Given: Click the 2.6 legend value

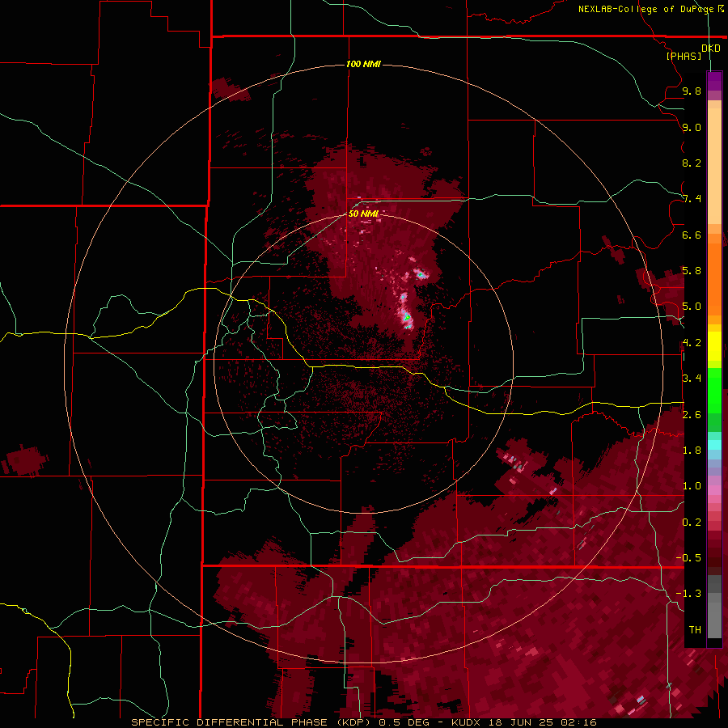Looking at the screenshot, I should tap(692, 415).
